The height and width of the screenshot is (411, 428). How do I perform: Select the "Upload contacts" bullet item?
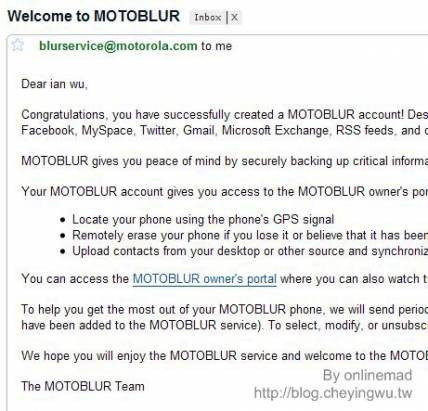tap(250, 251)
